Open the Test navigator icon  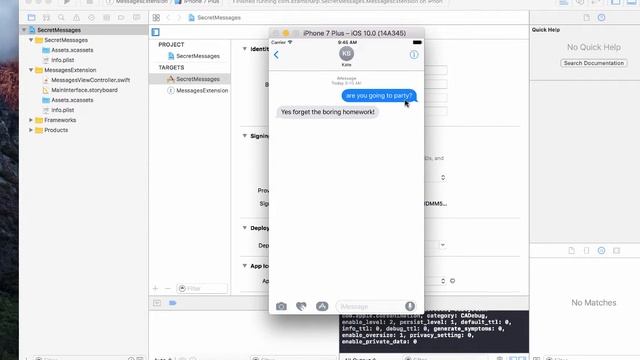click(x=91, y=18)
